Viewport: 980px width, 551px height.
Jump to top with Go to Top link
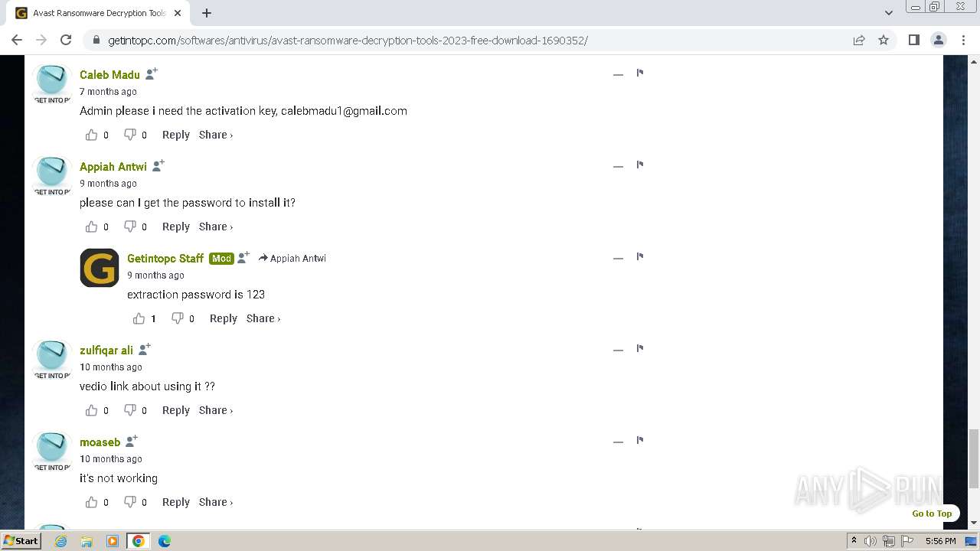(932, 514)
